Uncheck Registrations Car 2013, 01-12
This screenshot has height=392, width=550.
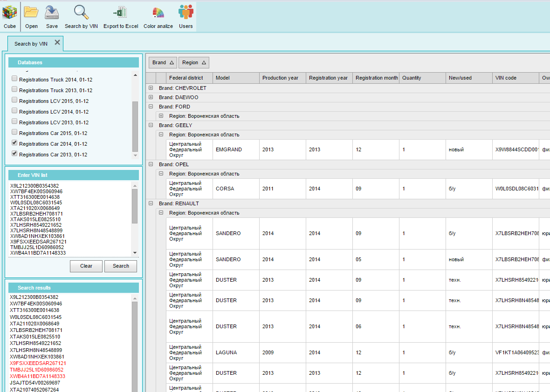pyautogui.click(x=14, y=154)
